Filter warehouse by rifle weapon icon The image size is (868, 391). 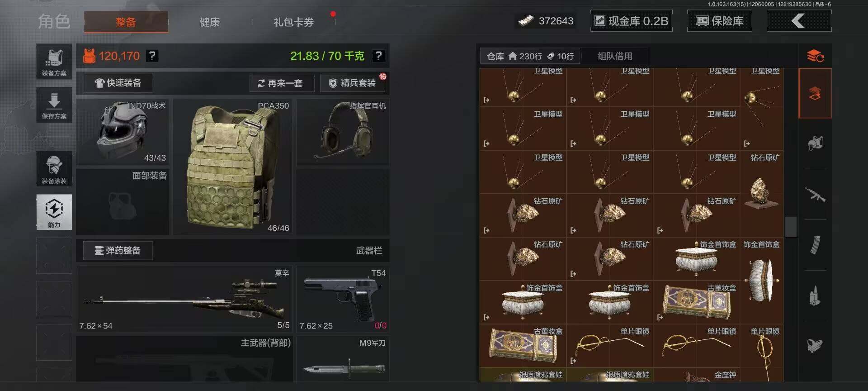click(x=815, y=195)
